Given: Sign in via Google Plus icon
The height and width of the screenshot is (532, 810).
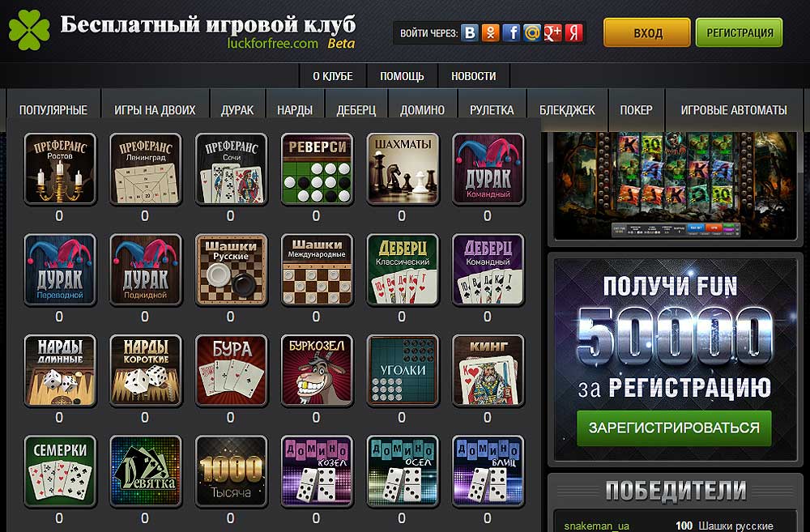Looking at the screenshot, I should tap(552, 33).
